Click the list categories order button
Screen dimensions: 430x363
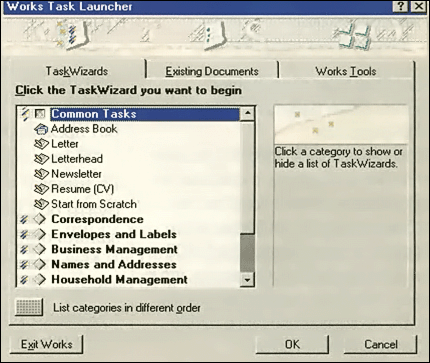click(29, 307)
